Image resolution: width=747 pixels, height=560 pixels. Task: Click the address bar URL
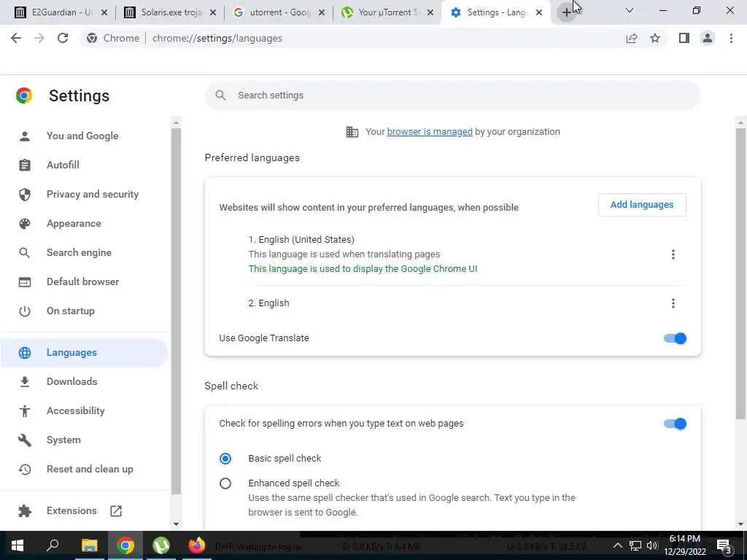(x=217, y=38)
